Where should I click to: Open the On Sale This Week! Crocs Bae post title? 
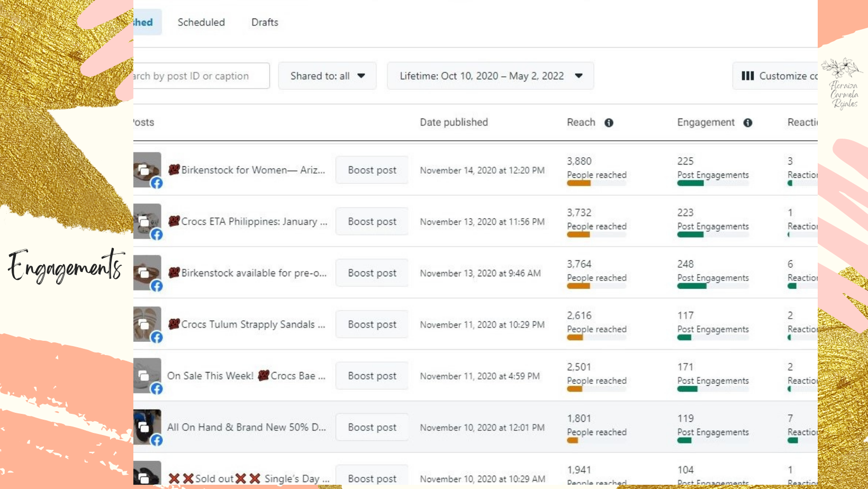pos(247,375)
